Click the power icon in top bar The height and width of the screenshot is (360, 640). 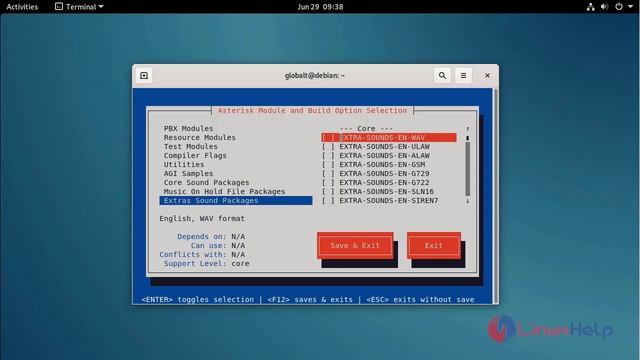(x=619, y=7)
